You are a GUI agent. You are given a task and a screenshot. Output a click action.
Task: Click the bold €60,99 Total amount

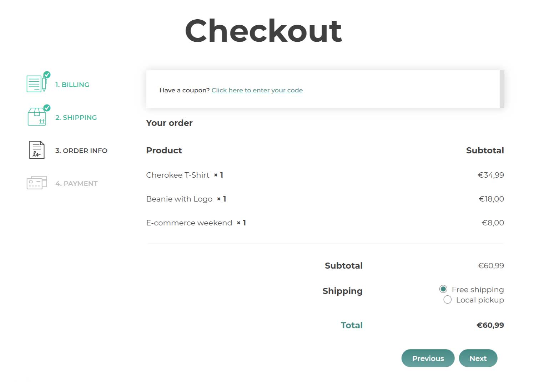(x=490, y=325)
